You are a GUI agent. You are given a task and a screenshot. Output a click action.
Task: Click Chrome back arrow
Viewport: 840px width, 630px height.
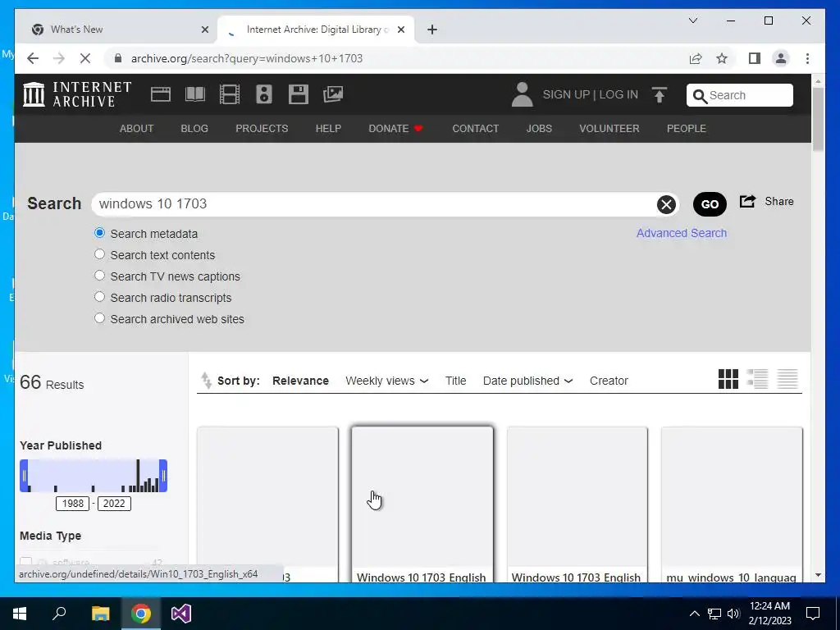click(33, 58)
